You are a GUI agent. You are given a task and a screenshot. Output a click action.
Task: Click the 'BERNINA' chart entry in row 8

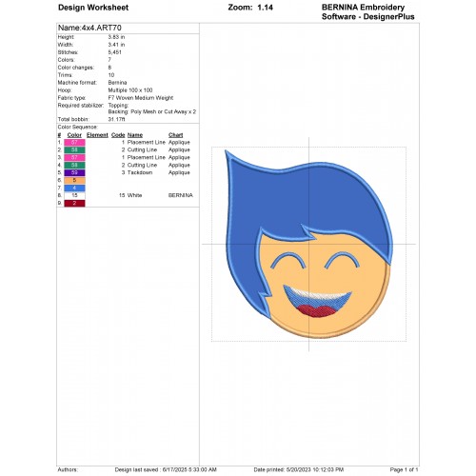tap(181, 195)
